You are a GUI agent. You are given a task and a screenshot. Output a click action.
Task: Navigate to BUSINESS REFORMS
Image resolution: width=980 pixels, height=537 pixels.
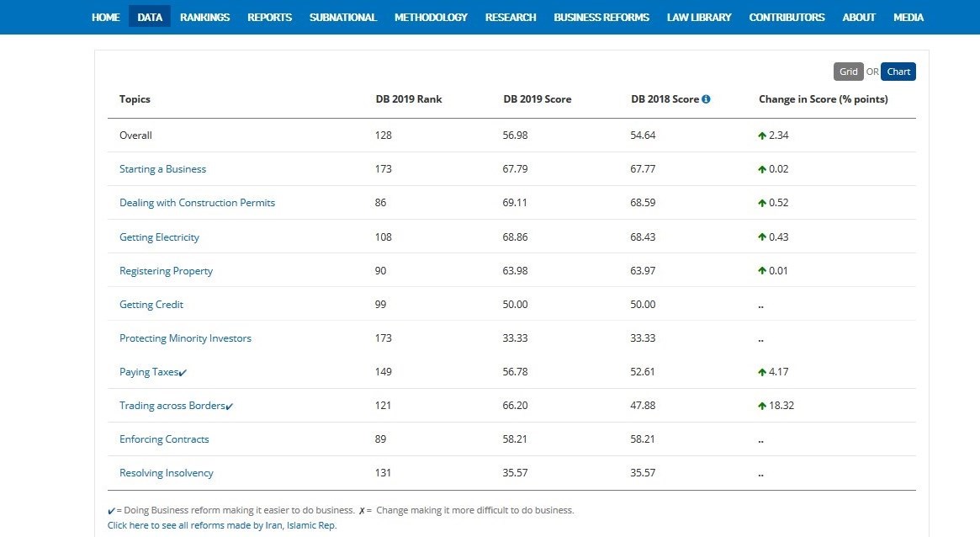[601, 17]
